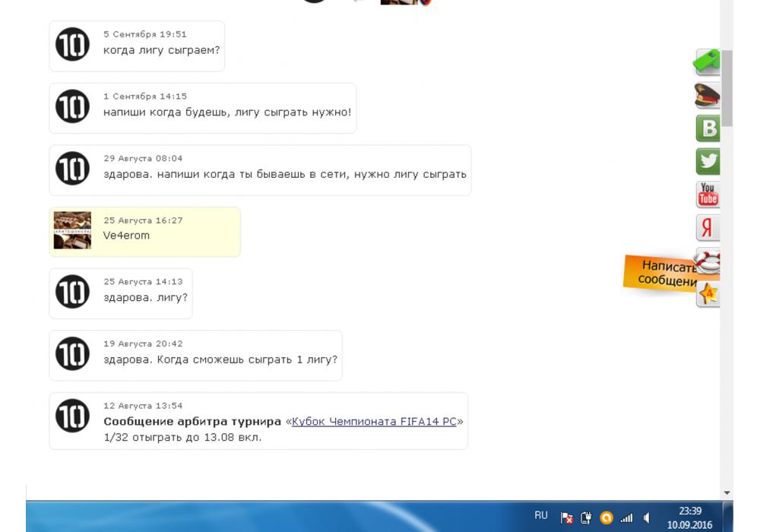
Task: Click the timestamp 25 Августа 14:13
Action: pyautogui.click(x=143, y=281)
